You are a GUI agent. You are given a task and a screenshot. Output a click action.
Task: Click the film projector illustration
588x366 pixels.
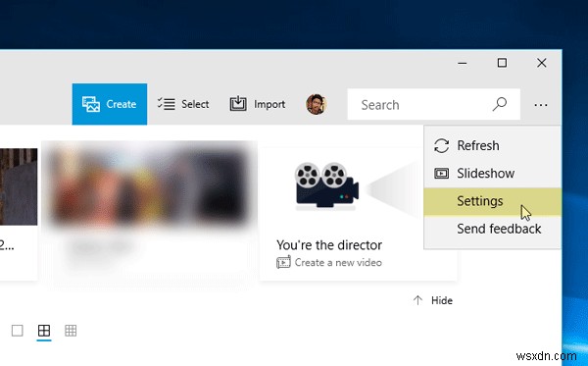click(x=326, y=185)
